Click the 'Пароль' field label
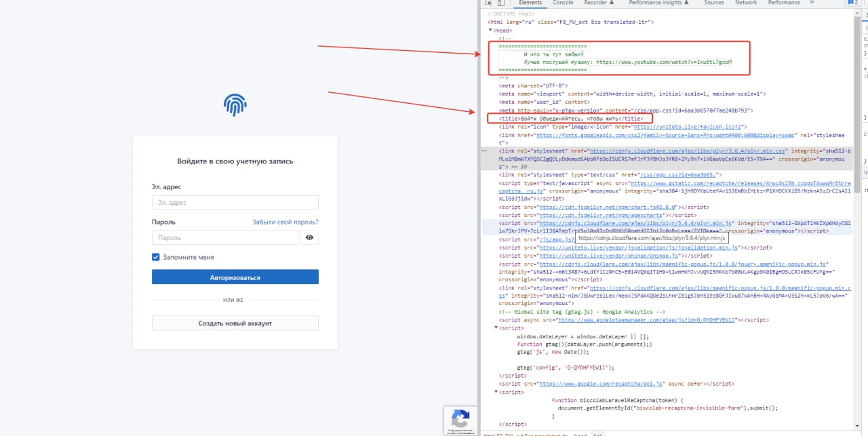The image size is (868, 436). point(163,222)
